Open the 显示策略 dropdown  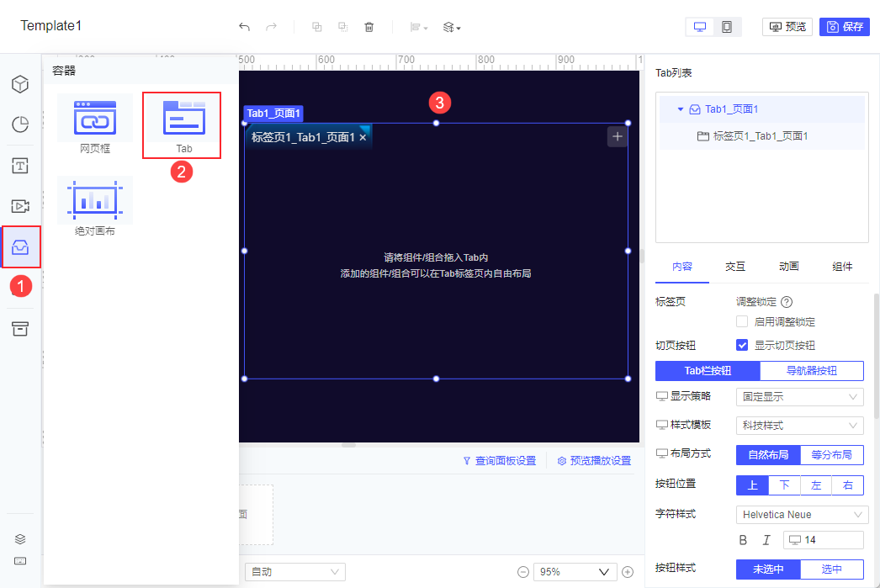[800, 397]
